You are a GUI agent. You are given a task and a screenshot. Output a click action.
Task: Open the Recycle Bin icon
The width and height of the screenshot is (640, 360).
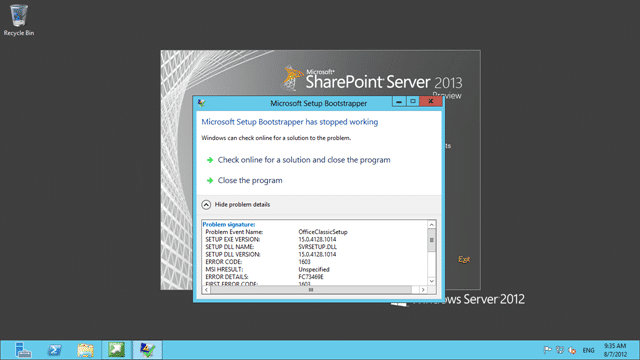click(x=18, y=20)
